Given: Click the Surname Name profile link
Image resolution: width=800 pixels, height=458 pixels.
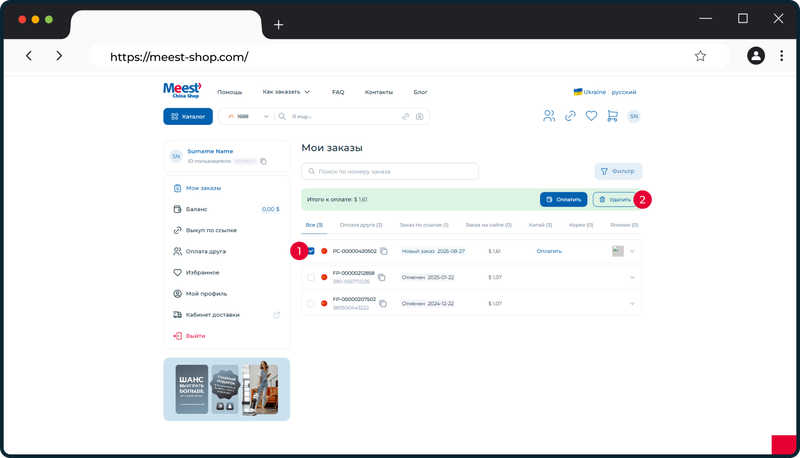Looking at the screenshot, I should 210,151.
